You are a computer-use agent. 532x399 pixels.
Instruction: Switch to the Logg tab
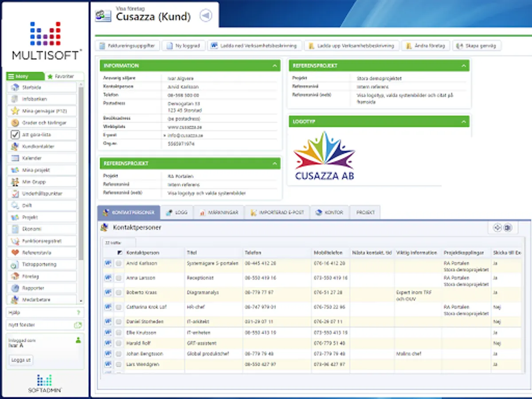click(x=176, y=212)
